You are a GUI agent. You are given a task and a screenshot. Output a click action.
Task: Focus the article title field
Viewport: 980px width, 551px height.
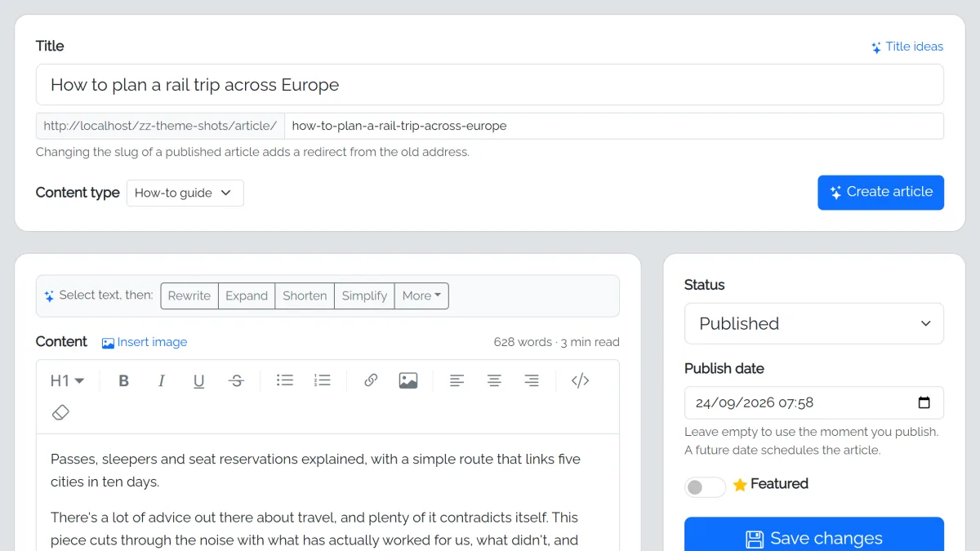tap(490, 85)
